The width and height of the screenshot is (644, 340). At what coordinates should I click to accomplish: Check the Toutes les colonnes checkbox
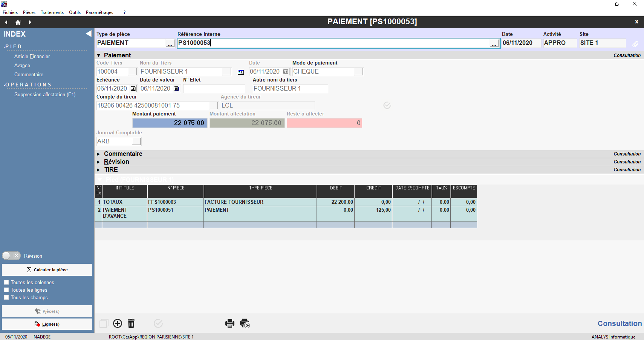point(6,282)
